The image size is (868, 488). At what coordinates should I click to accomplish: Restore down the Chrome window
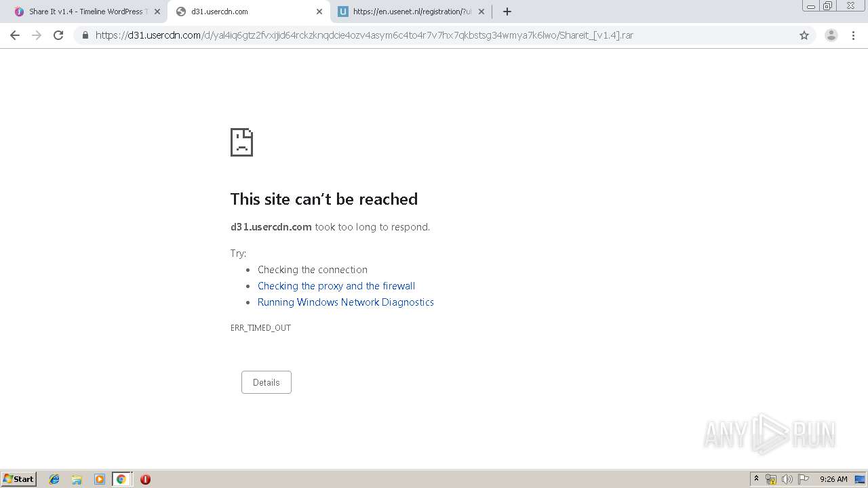[x=828, y=6]
